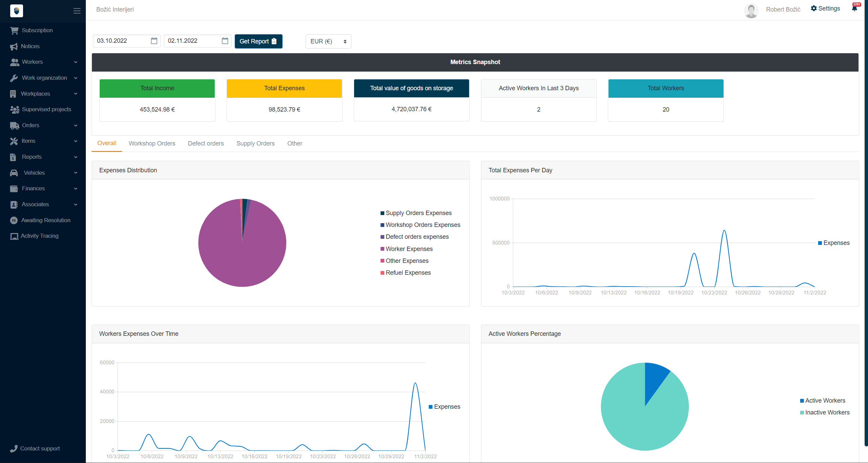868x463 pixels.
Task: Open the Subscription cart icon
Action: [14, 31]
